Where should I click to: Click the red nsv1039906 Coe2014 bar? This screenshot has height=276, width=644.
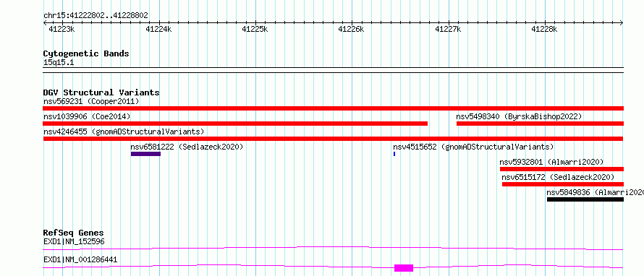point(235,124)
